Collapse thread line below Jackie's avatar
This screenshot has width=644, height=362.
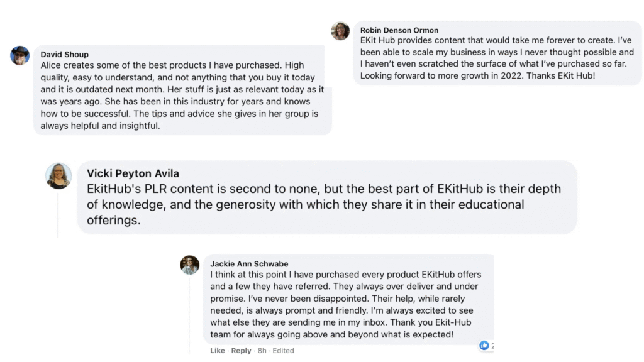click(x=190, y=314)
